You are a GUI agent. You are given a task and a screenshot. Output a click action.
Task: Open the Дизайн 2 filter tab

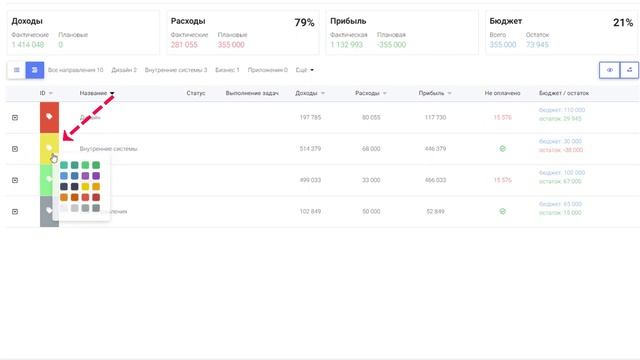(124, 70)
